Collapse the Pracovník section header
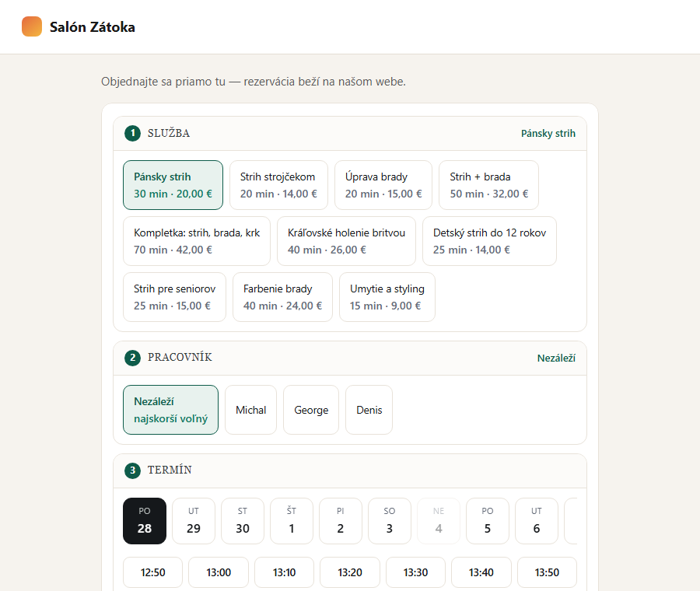 tap(350, 358)
